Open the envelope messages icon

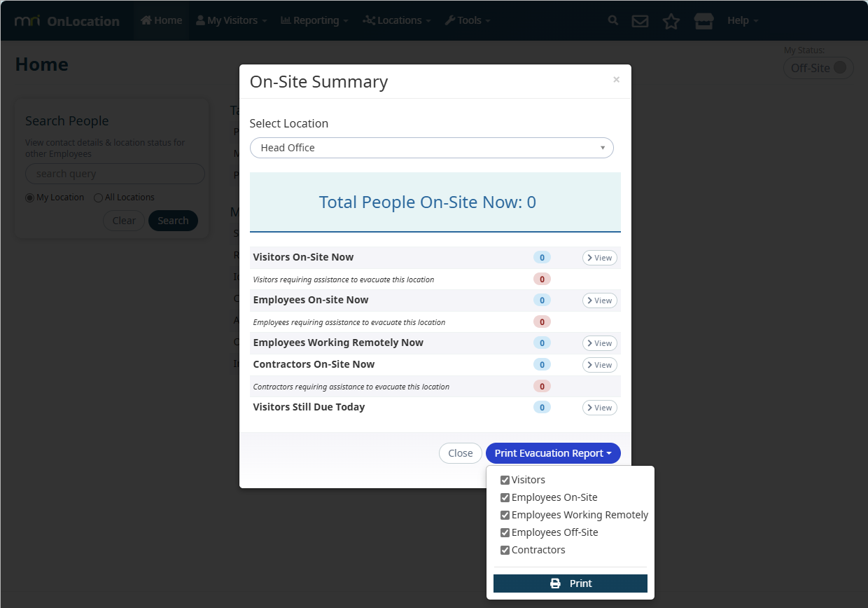(x=640, y=21)
